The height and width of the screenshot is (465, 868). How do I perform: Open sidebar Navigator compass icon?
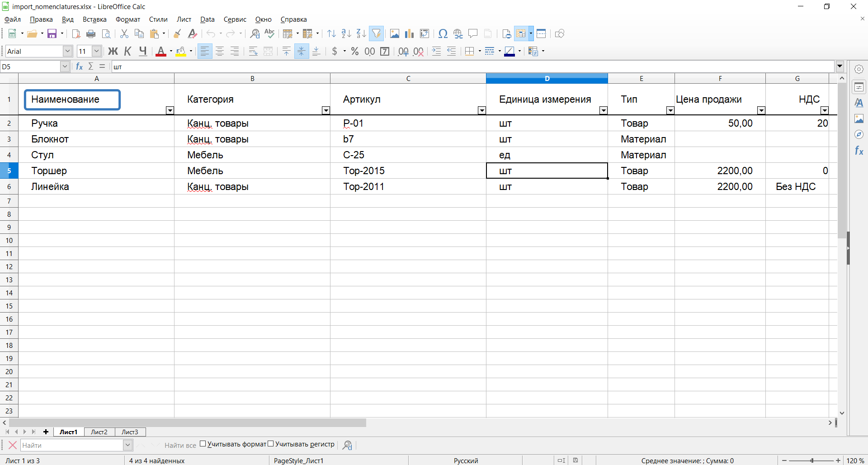859,135
